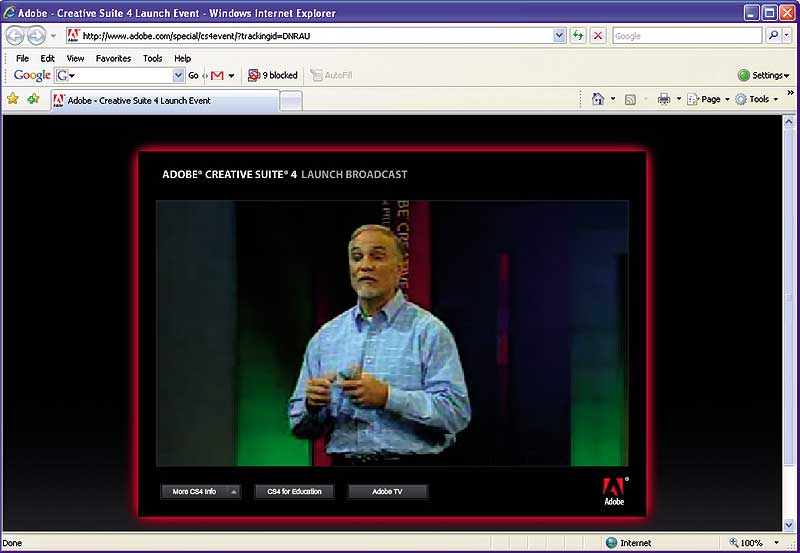The height and width of the screenshot is (553, 800).
Task: Add to Favorites with star-plus icon
Action: [34, 98]
